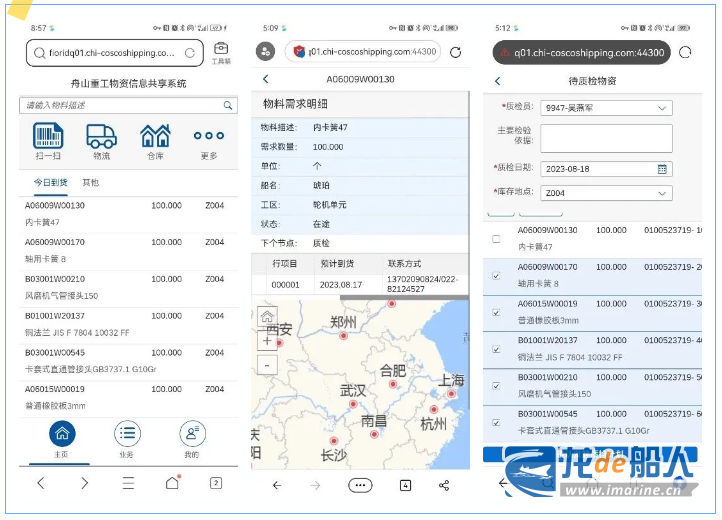Click the search magnifier in material search box
Image resolution: width=722 pixels, height=520 pixels.
click(228, 105)
